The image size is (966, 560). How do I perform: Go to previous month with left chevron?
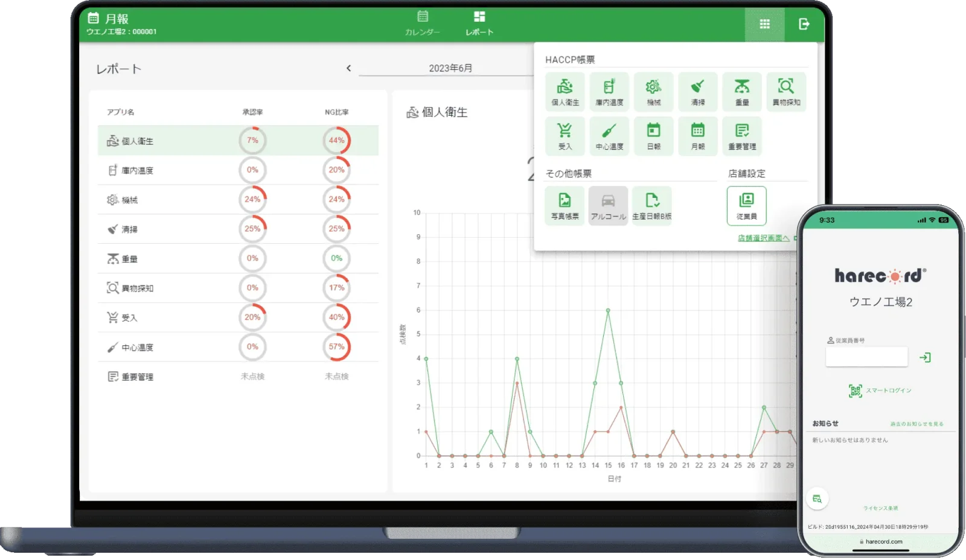coord(348,68)
